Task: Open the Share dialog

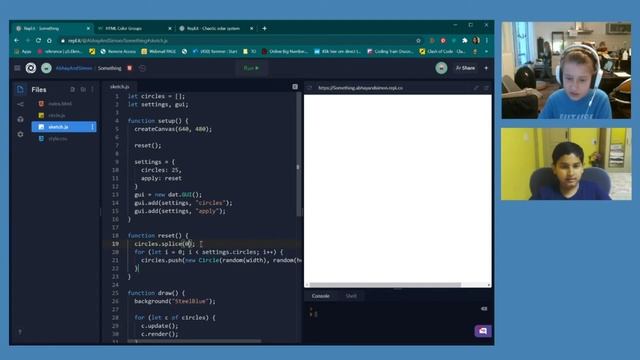Action: pos(465,68)
